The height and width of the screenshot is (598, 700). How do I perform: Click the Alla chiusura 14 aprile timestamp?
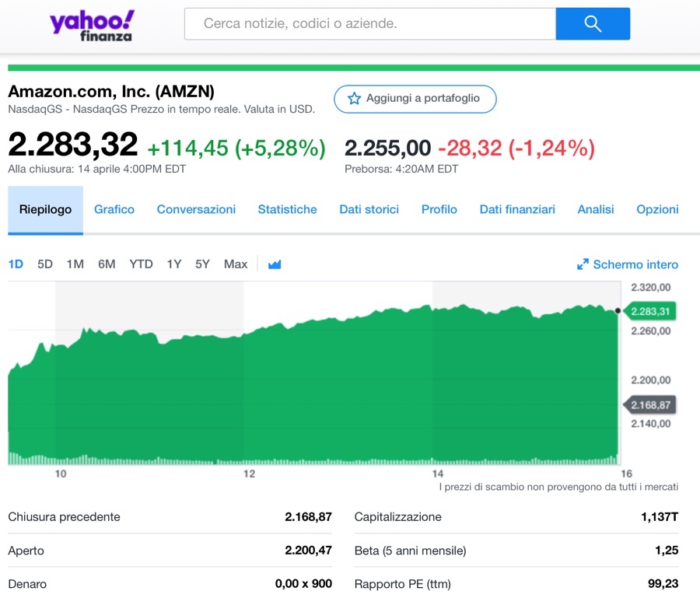tap(97, 170)
